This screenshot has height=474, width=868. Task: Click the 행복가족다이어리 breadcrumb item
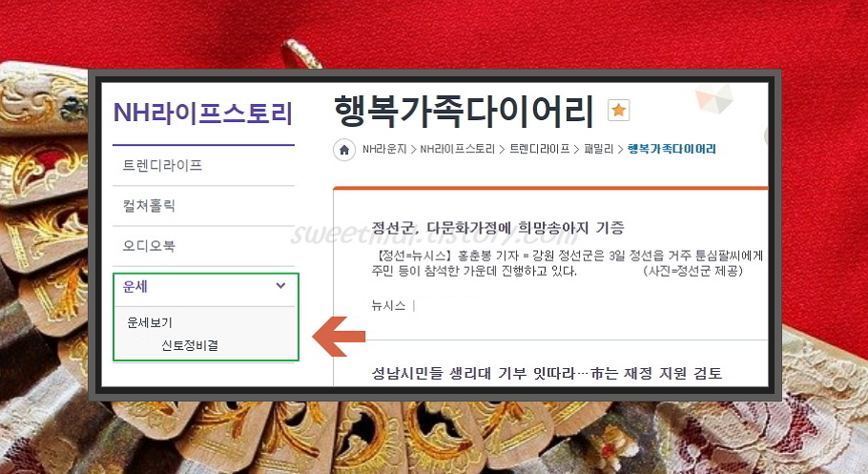[672, 149]
